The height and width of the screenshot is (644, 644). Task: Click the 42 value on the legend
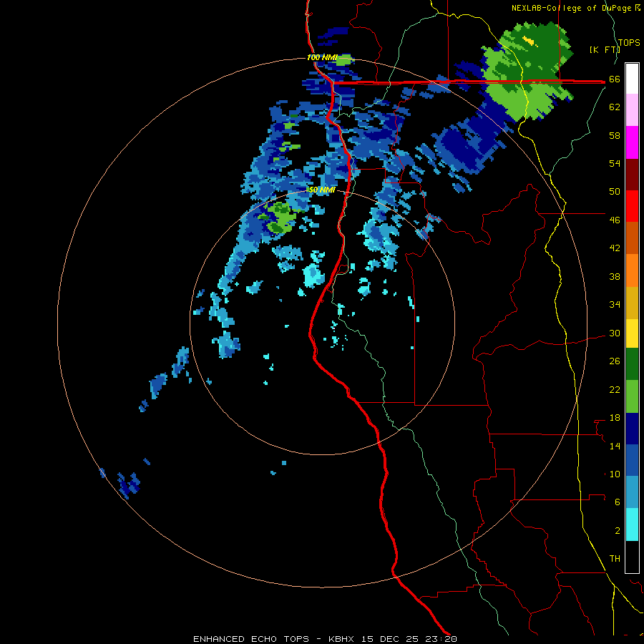tap(615, 248)
